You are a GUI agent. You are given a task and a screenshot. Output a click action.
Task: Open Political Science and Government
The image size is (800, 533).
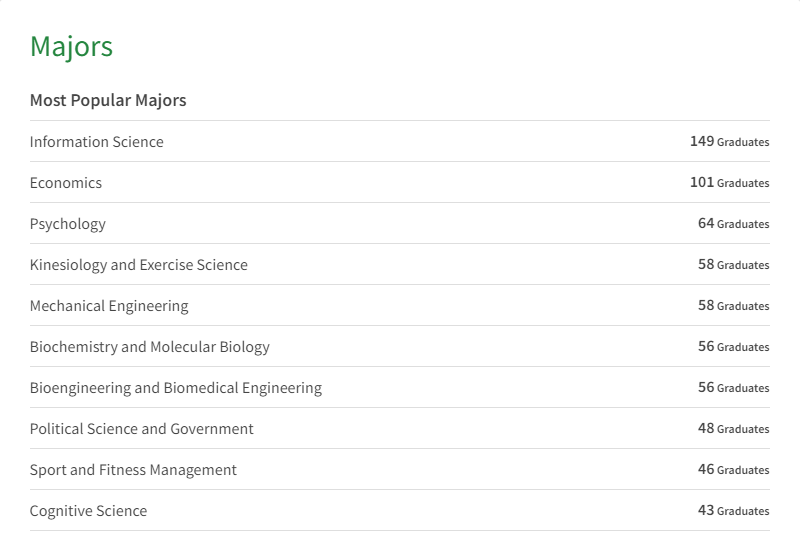tap(141, 429)
